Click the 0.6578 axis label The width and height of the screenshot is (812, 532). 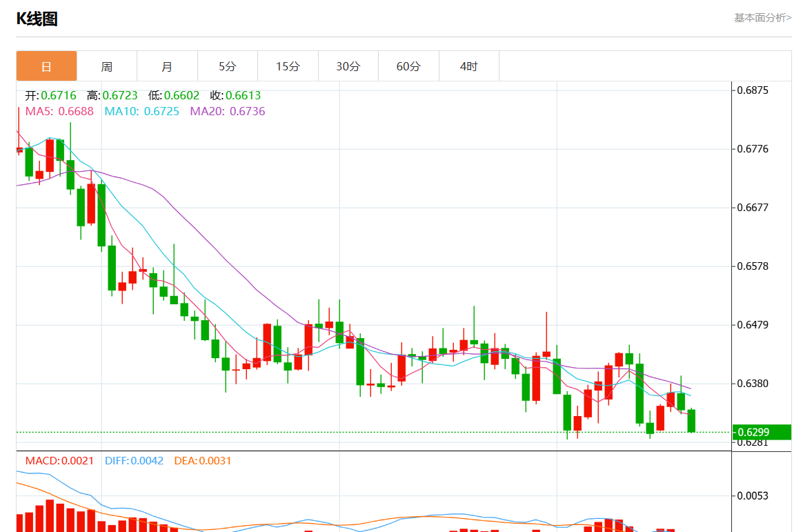point(753,266)
